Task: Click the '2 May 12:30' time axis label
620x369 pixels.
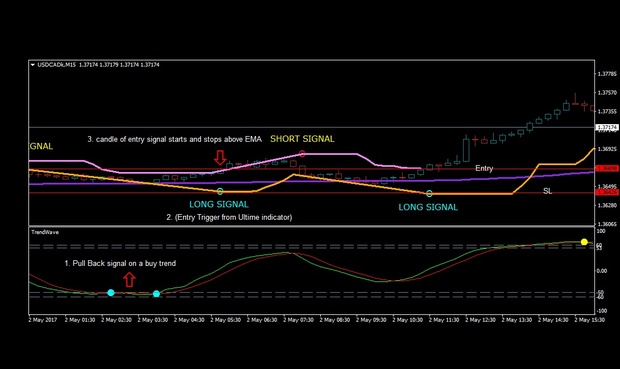Action: click(480, 320)
